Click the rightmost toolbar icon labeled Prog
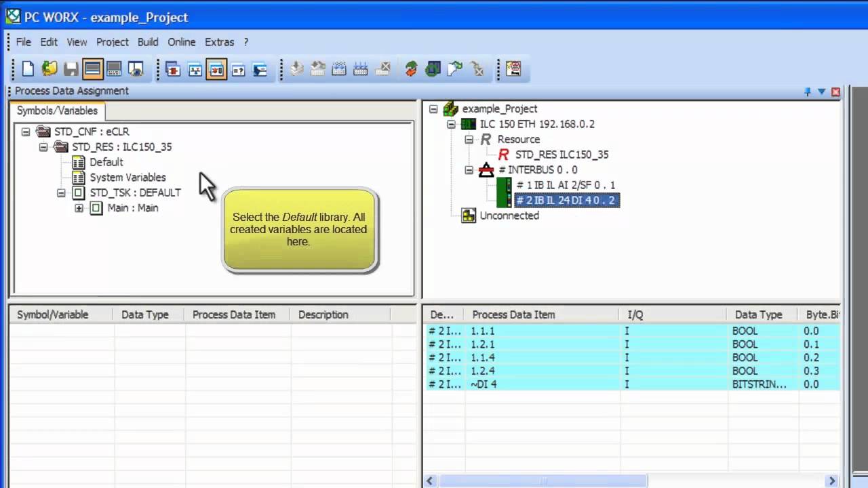 coord(513,68)
